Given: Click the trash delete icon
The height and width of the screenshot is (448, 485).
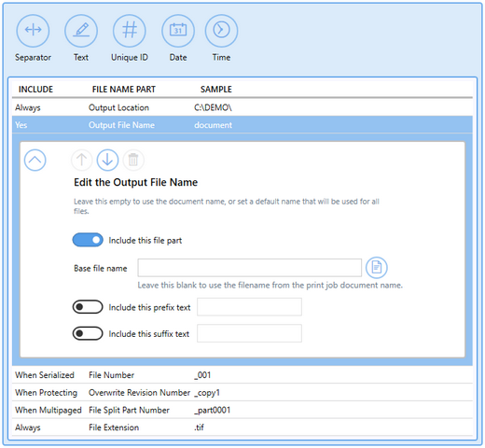Looking at the screenshot, I should (133, 160).
